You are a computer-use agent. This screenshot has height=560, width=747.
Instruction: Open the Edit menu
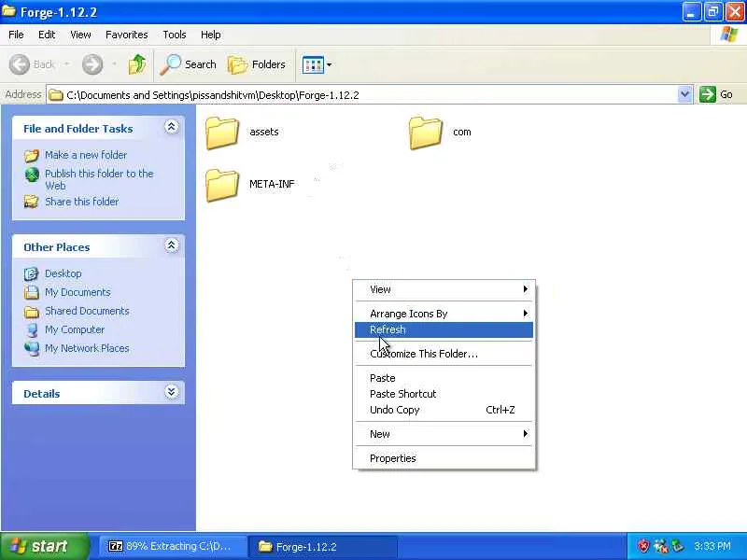(47, 35)
